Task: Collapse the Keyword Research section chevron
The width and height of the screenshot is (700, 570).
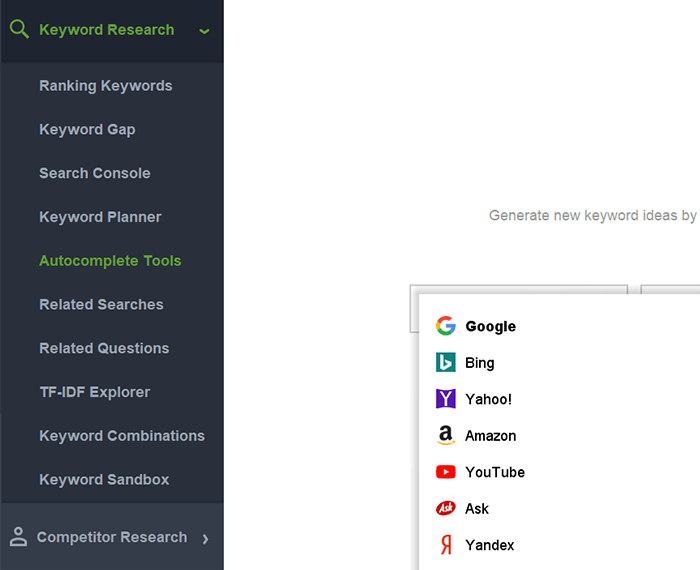Action: click(x=204, y=31)
